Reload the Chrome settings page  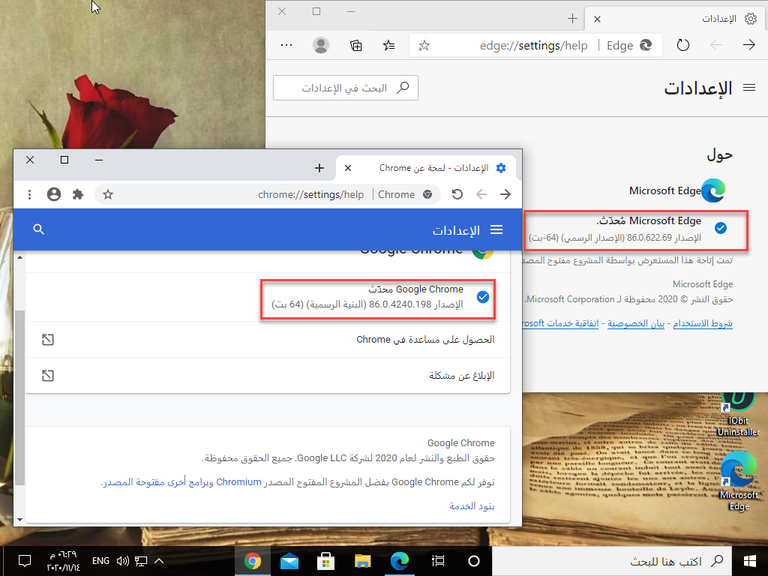tap(457, 194)
